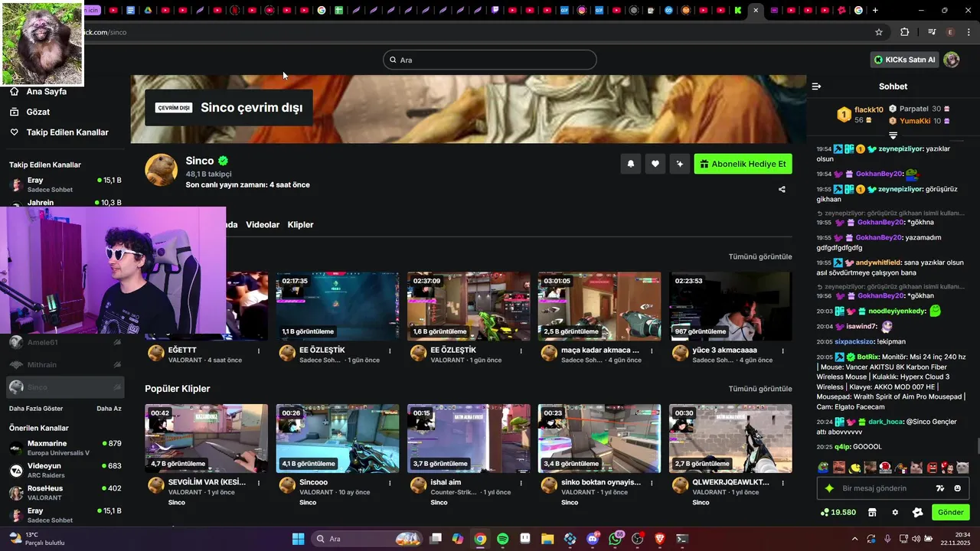Image resolution: width=980 pixels, height=551 pixels.
Task: Send the message with the Gönder button
Action: 950,512
